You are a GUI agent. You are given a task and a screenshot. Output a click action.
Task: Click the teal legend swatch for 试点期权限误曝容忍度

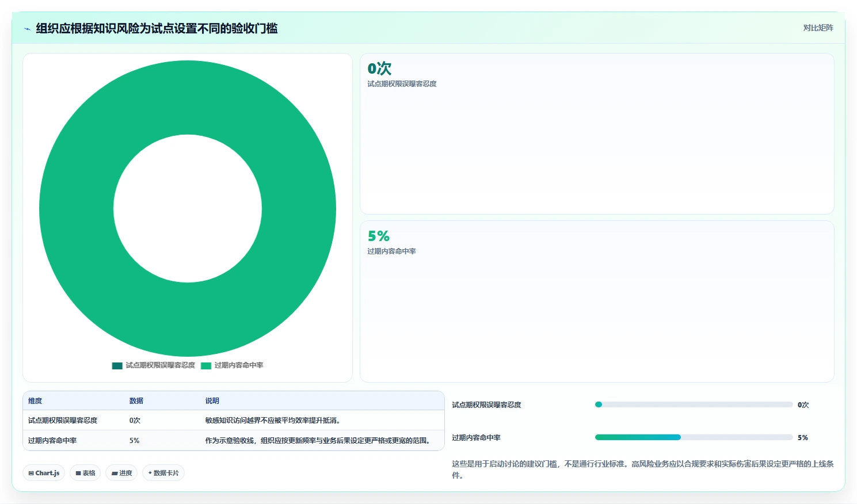coord(117,366)
